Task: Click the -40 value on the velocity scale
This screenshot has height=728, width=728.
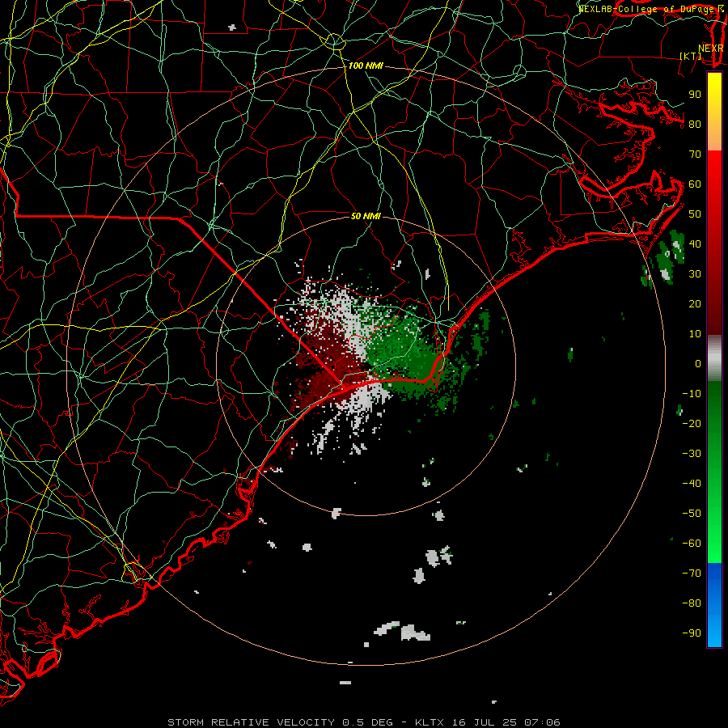Action: click(692, 484)
